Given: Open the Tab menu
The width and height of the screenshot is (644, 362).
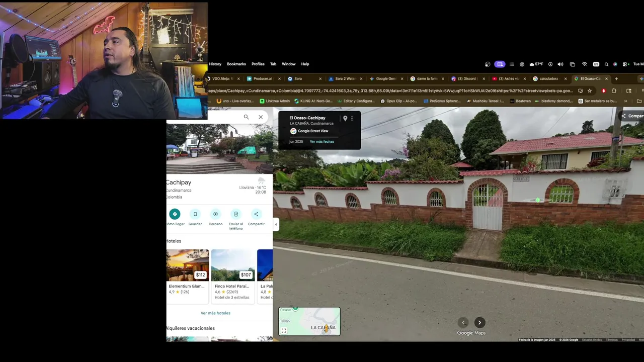Looking at the screenshot, I should click(x=273, y=64).
